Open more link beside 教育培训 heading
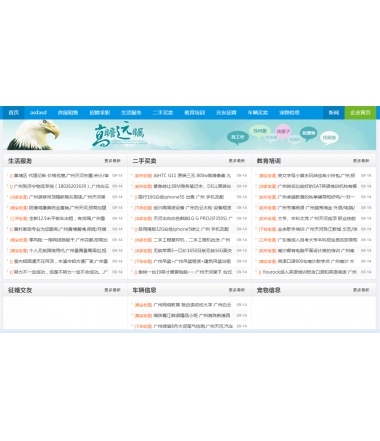 pos(361,161)
